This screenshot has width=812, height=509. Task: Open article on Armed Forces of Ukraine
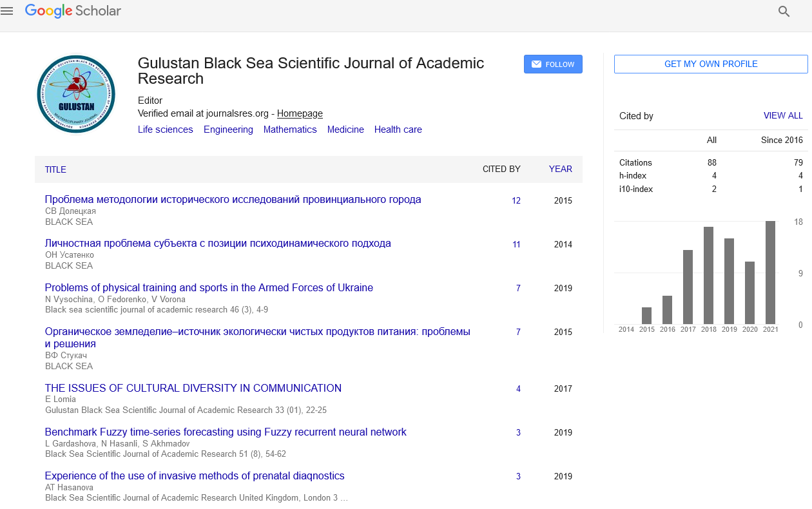pos(209,288)
